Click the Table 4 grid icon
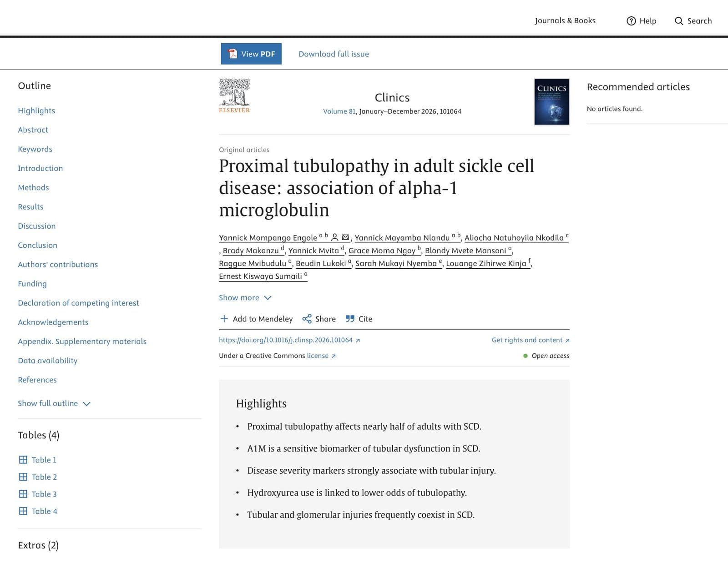728x562 pixels. [x=23, y=511]
